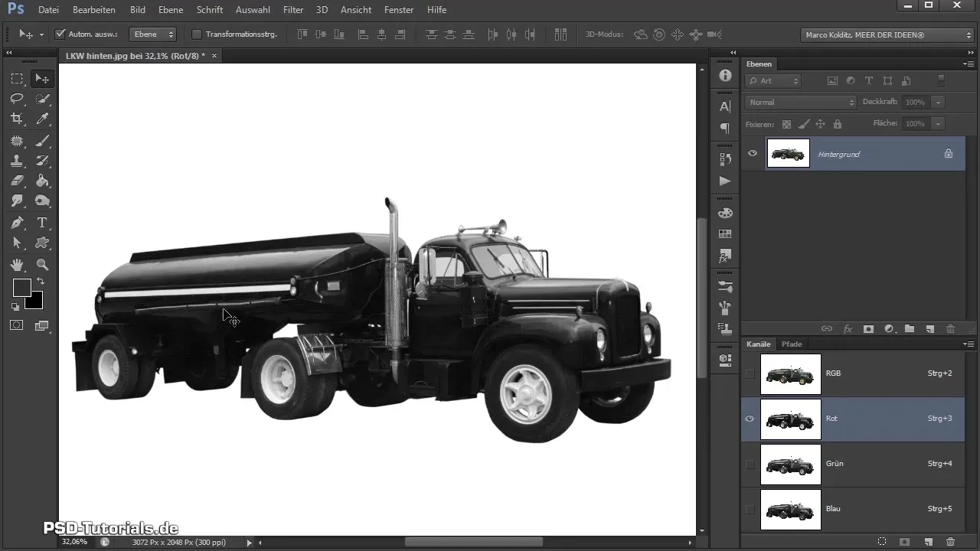Viewport: 980px width, 551px height.
Task: Click the background color swatch
Action: (36, 302)
